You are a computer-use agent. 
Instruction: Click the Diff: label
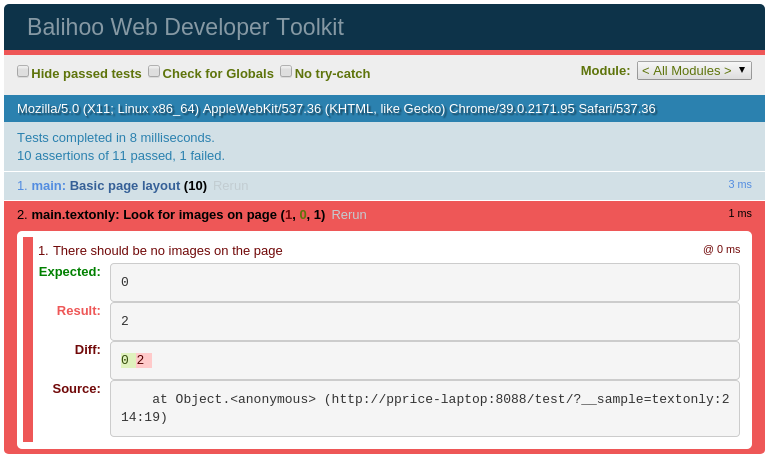click(x=87, y=350)
